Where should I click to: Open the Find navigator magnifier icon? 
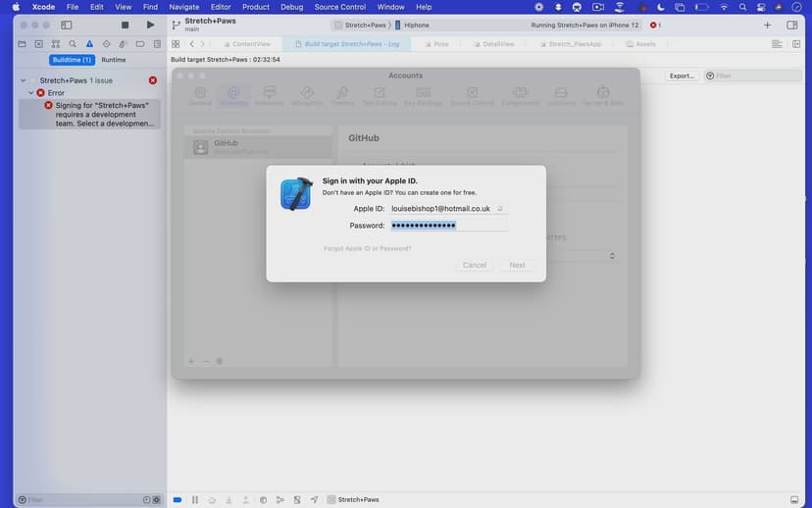coord(73,44)
